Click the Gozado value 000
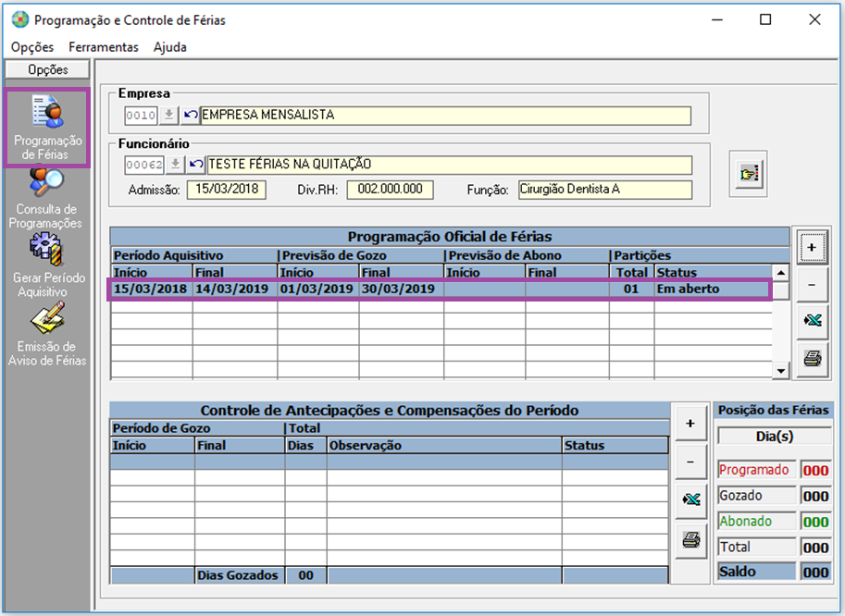The image size is (845, 616). point(815,497)
